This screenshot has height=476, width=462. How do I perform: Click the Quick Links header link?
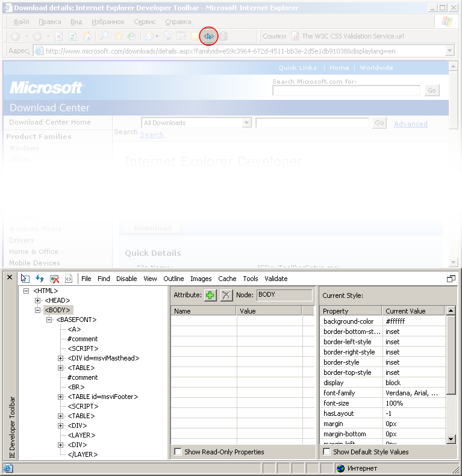(298, 67)
